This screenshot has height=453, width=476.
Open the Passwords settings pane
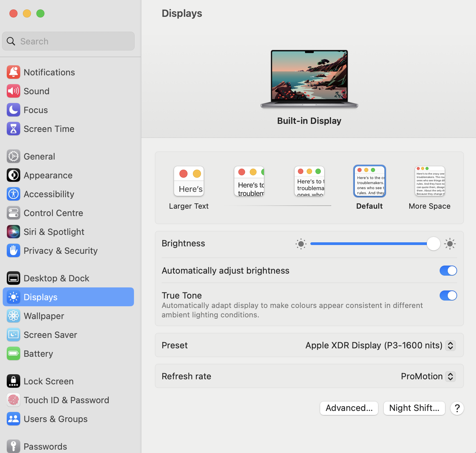[68, 447]
